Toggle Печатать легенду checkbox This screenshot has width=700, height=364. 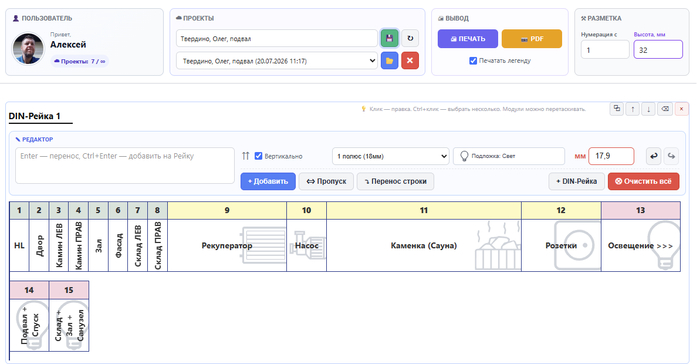coord(473,61)
